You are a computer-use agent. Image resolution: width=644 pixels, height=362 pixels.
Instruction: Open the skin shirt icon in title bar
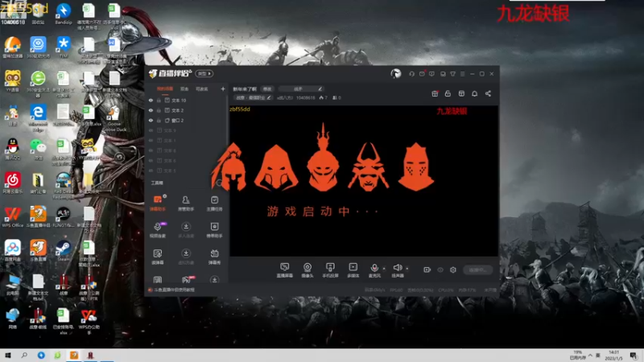[x=452, y=74]
